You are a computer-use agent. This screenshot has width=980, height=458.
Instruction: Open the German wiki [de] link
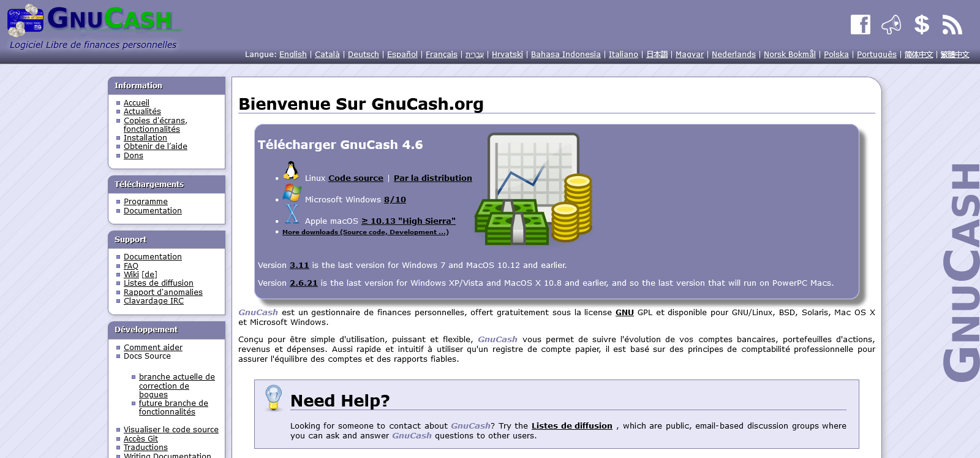(x=149, y=275)
